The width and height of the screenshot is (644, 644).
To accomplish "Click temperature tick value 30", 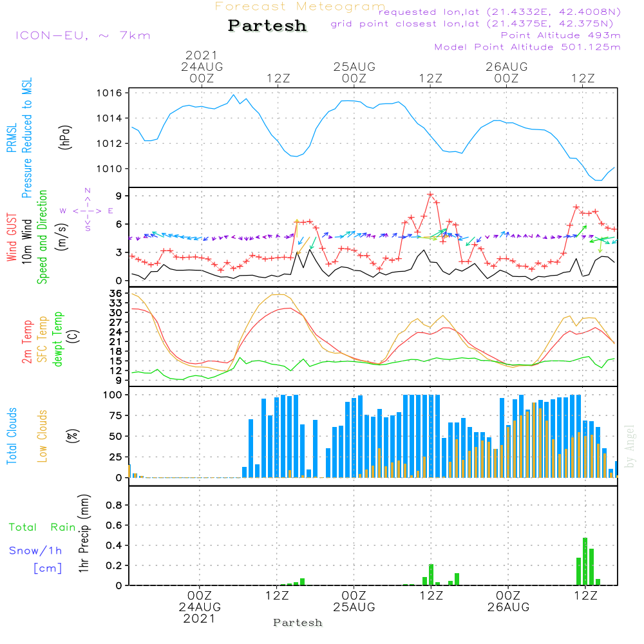I will (x=116, y=312).
